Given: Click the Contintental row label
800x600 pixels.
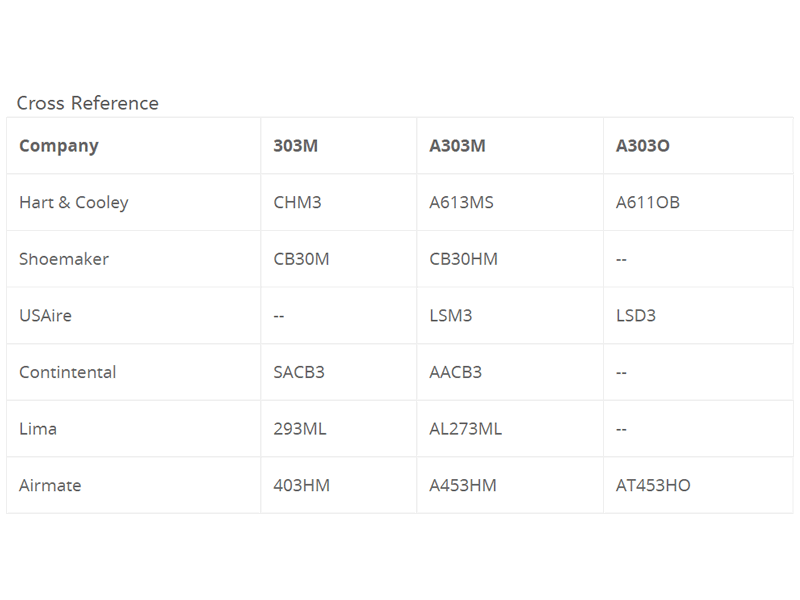Looking at the screenshot, I should pos(67,372).
